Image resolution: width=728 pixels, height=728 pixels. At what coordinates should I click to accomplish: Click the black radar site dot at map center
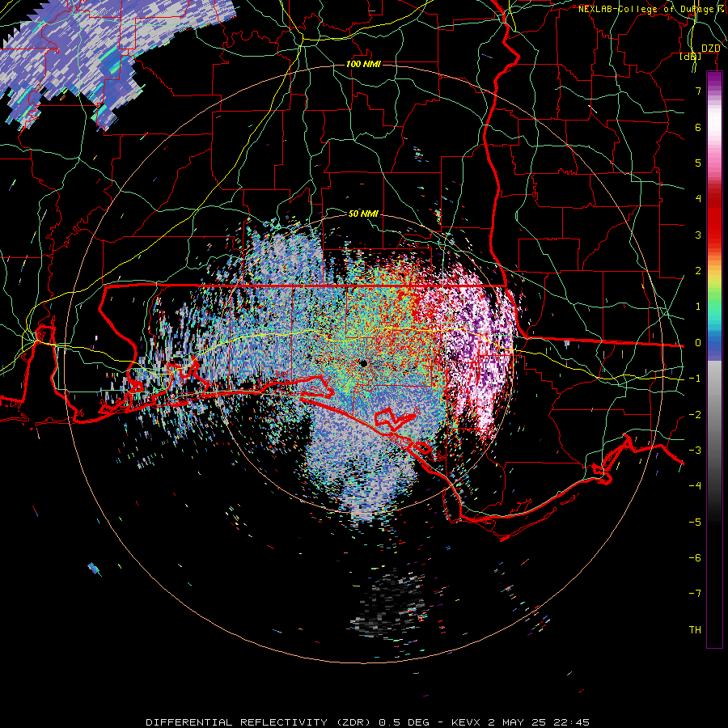363,363
